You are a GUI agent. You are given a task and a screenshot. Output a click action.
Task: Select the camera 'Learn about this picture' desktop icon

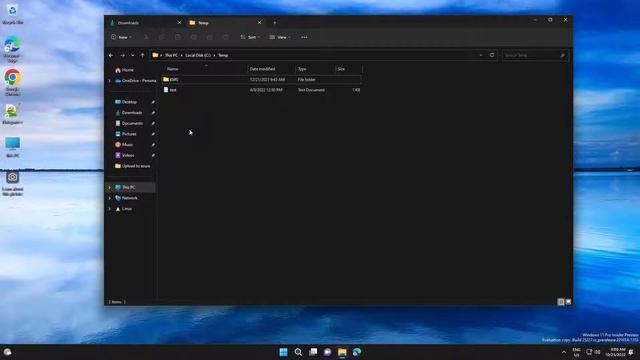(x=13, y=183)
